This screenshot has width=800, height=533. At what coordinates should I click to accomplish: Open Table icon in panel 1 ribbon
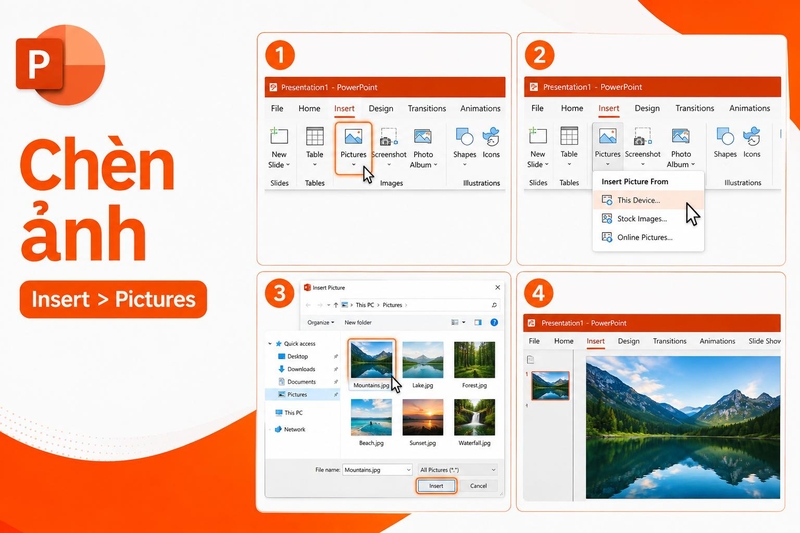click(x=314, y=136)
